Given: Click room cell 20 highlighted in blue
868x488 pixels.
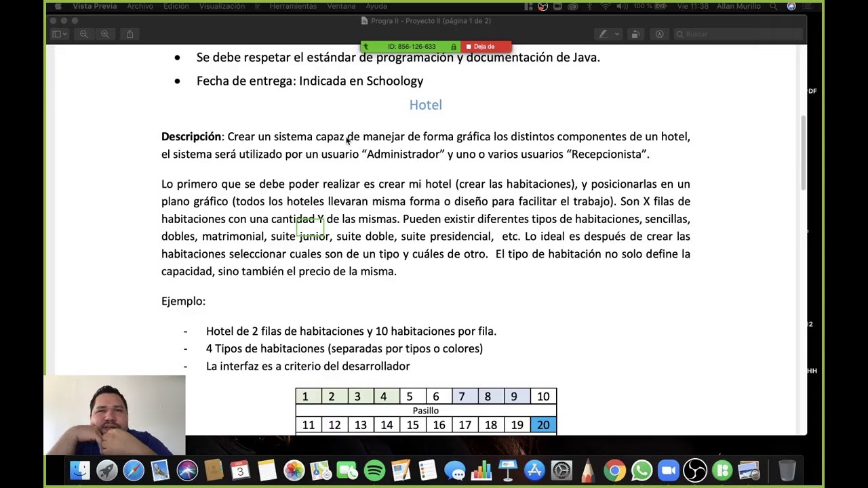Looking at the screenshot, I should [543, 425].
